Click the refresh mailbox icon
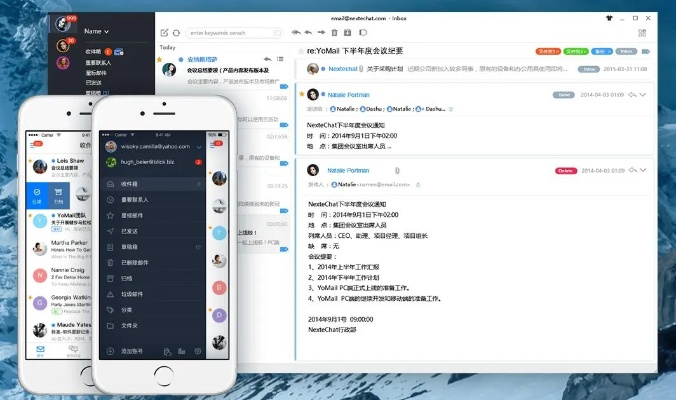Viewport: 676px width, 400px height. click(x=177, y=32)
